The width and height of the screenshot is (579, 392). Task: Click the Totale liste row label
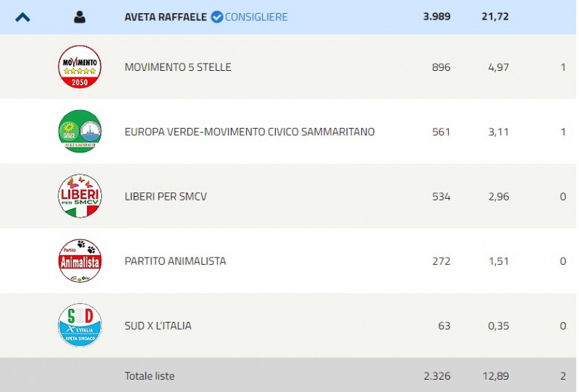(x=149, y=376)
